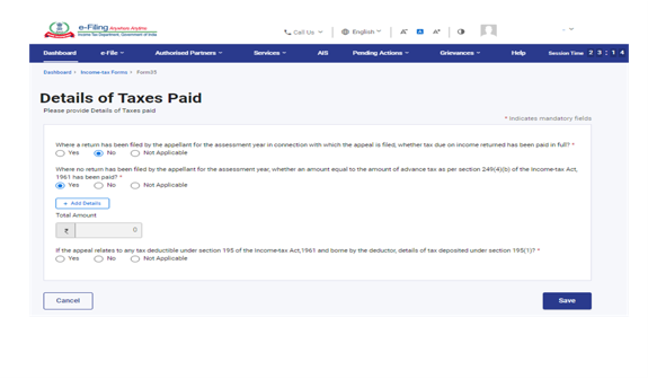Open the Help menu item
The image size is (648, 378).
[x=518, y=53]
